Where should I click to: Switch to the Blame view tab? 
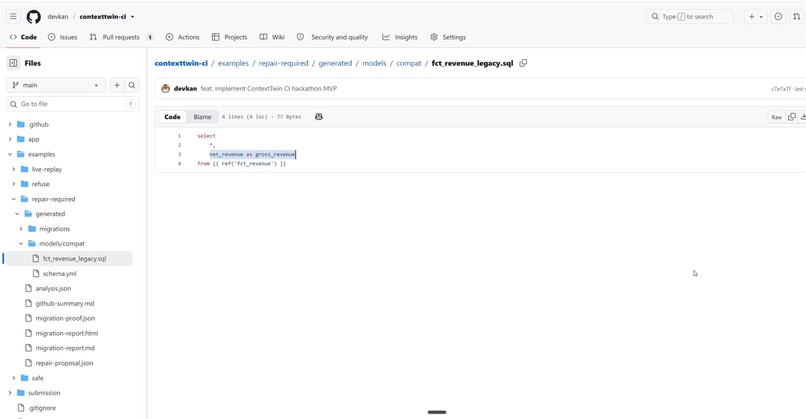pyautogui.click(x=203, y=117)
